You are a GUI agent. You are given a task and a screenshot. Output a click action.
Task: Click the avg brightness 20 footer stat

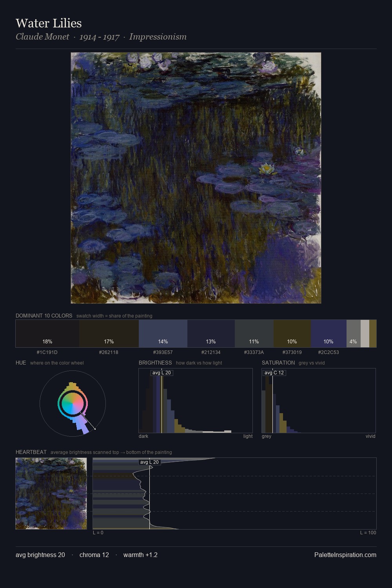coord(40,555)
